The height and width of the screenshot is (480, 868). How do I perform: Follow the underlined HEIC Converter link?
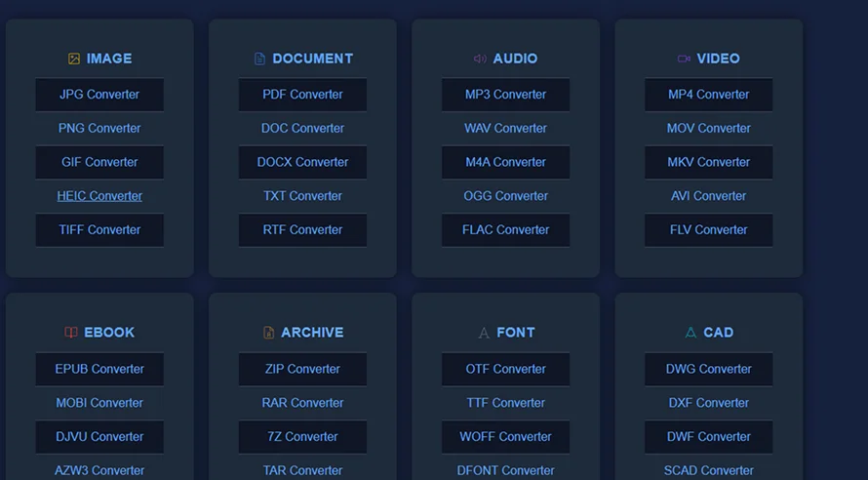[x=99, y=196]
